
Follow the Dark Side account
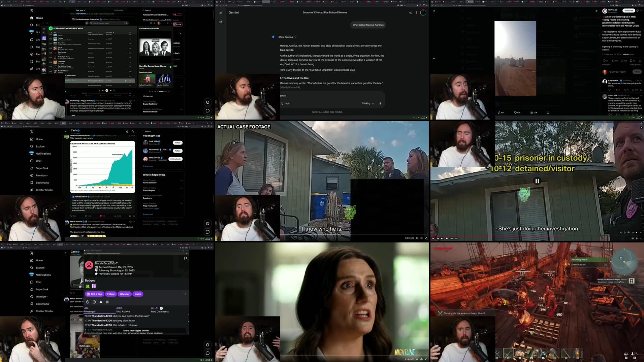click(x=178, y=143)
